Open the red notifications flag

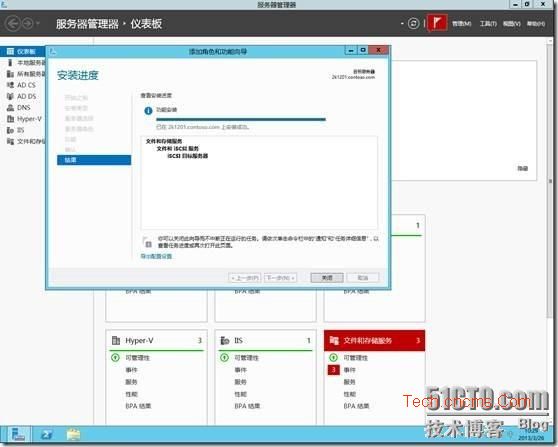click(x=437, y=23)
